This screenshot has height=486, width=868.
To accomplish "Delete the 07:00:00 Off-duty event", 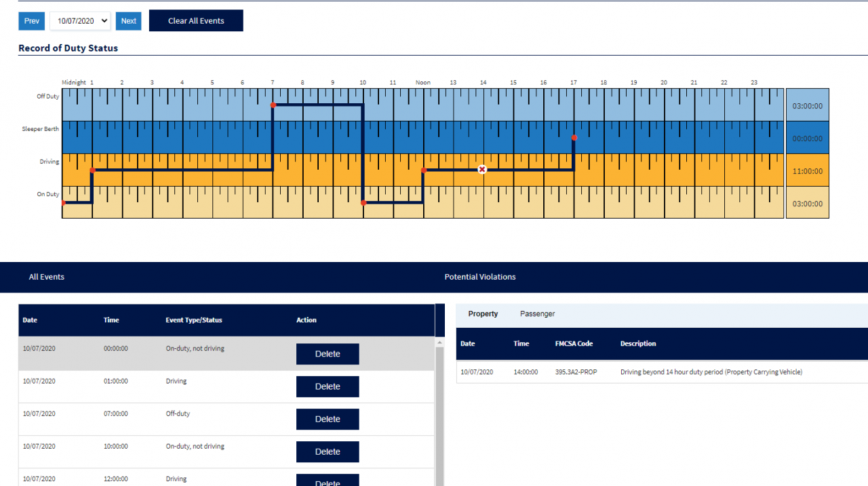I will pyautogui.click(x=328, y=419).
